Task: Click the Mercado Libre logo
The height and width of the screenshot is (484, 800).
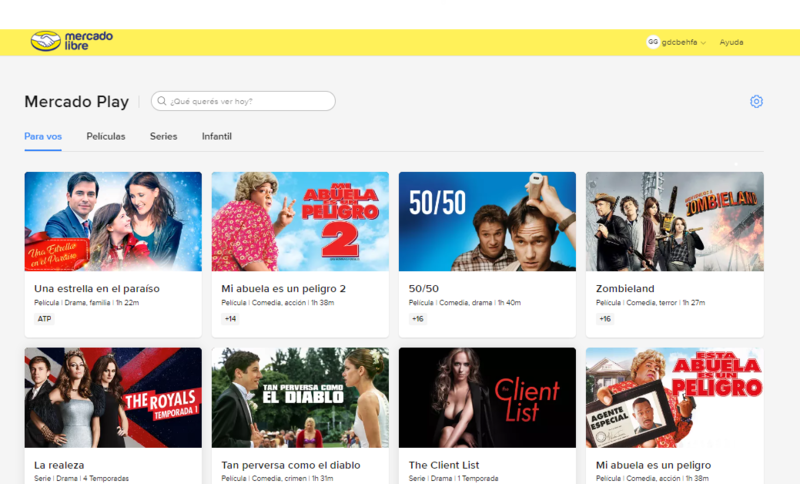Action: coord(72,41)
